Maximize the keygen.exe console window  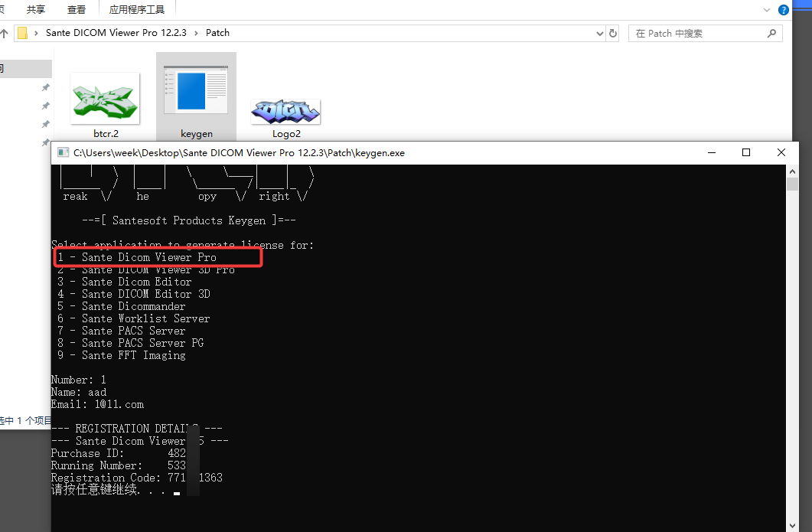click(x=746, y=152)
